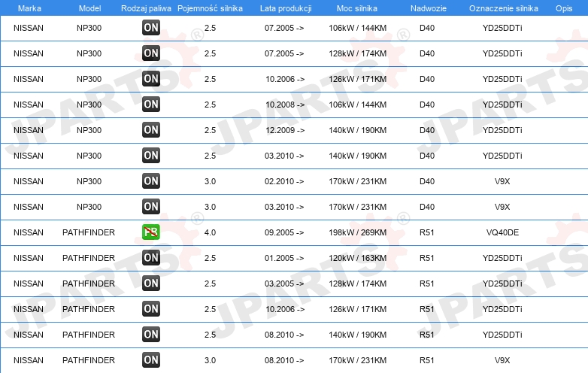This screenshot has height=373, width=588.
Task: Click the Model column header
Action: [89, 8]
